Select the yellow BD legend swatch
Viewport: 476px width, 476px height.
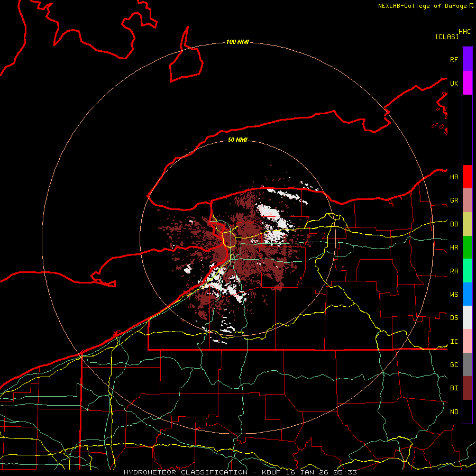pos(467,224)
